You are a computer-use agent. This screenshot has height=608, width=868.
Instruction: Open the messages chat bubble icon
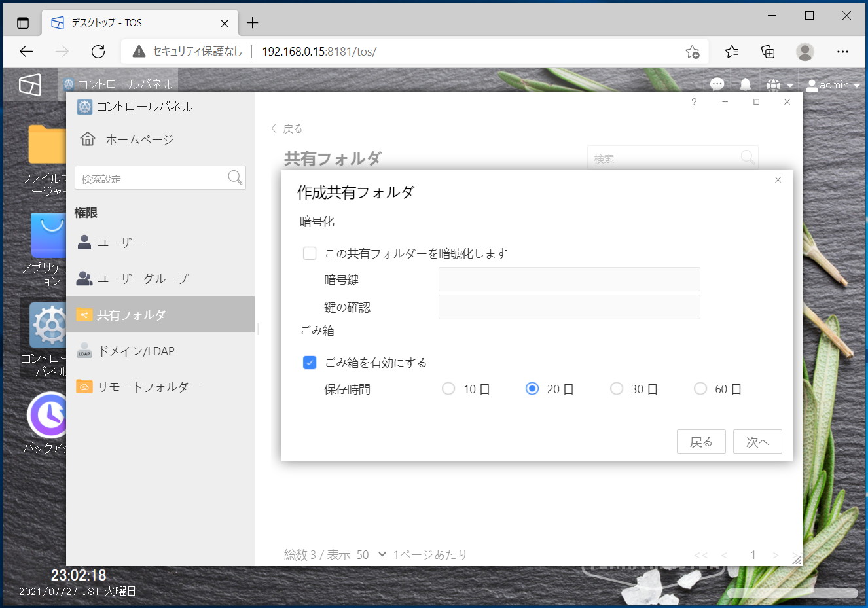717,84
